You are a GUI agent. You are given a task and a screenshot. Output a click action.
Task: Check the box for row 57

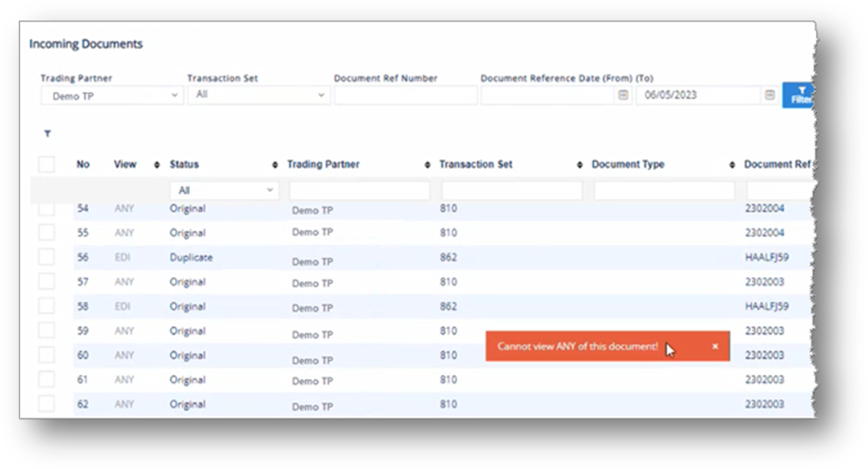coord(46,281)
